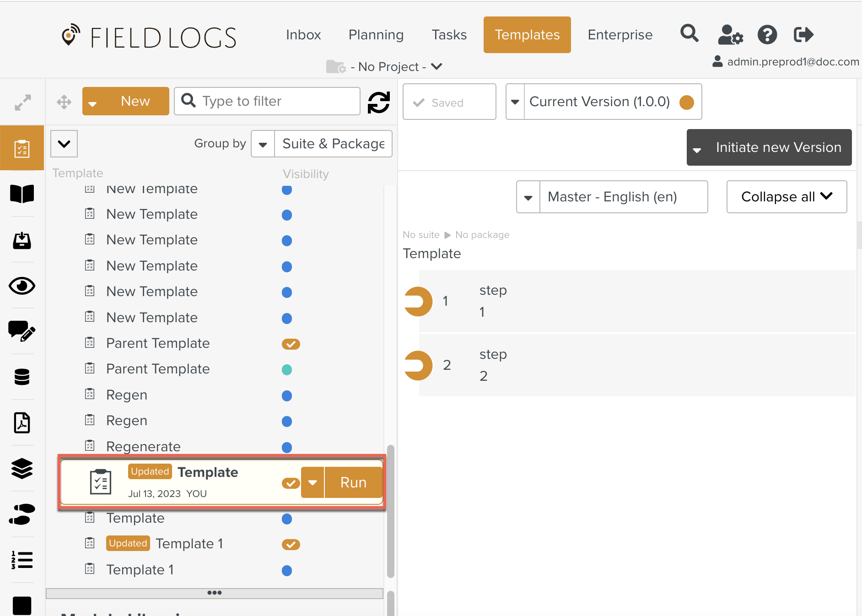Open Master - English language dropdown
The image size is (862, 616).
point(612,197)
